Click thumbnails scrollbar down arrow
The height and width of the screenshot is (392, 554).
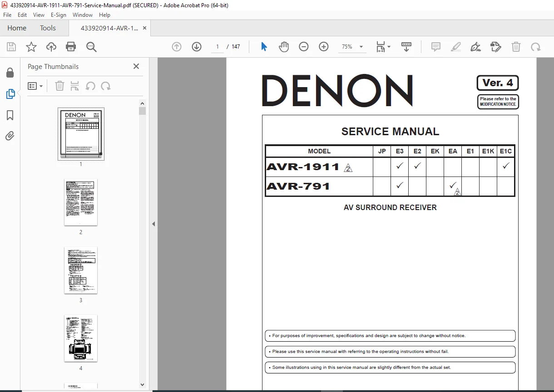point(142,385)
